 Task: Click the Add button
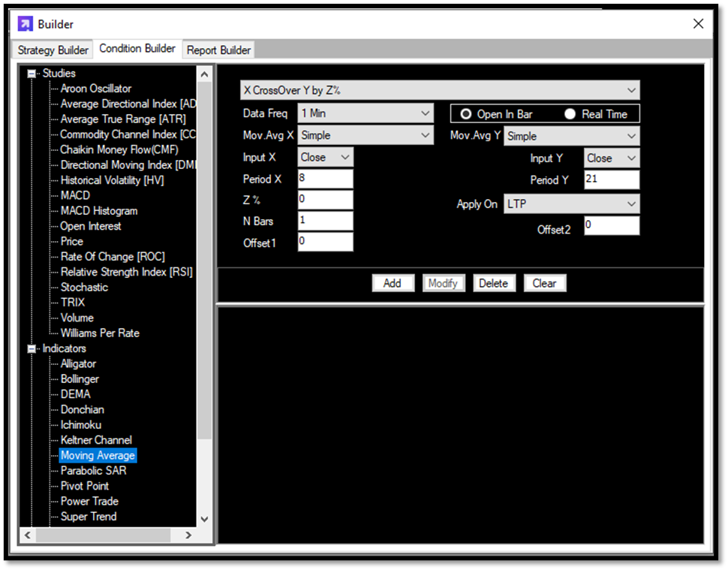tap(393, 283)
